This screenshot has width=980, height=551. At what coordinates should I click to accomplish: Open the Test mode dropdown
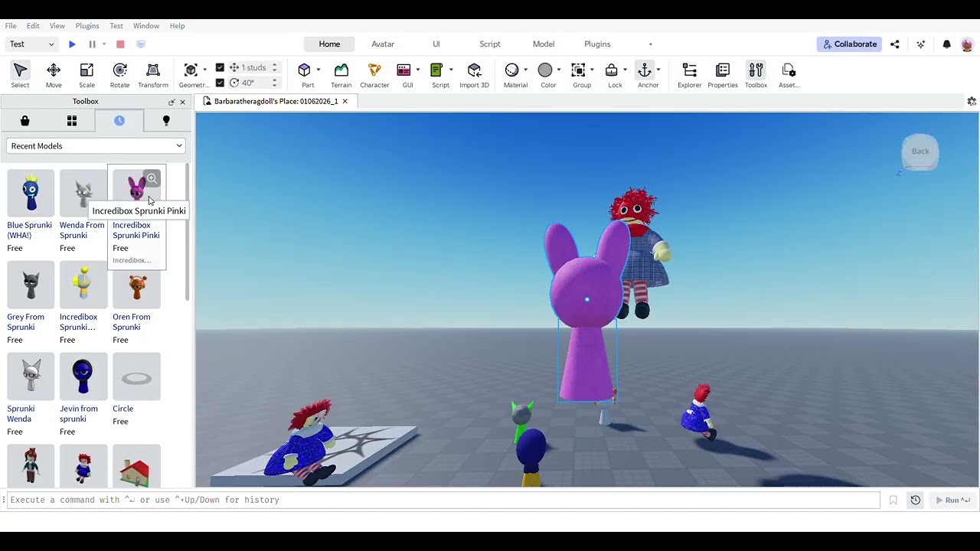(31, 44)
